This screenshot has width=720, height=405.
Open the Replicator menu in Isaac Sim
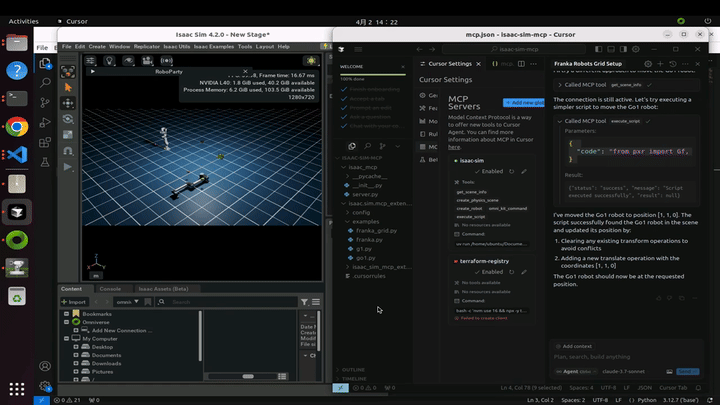pyautogui.click(x=146, y=46)
